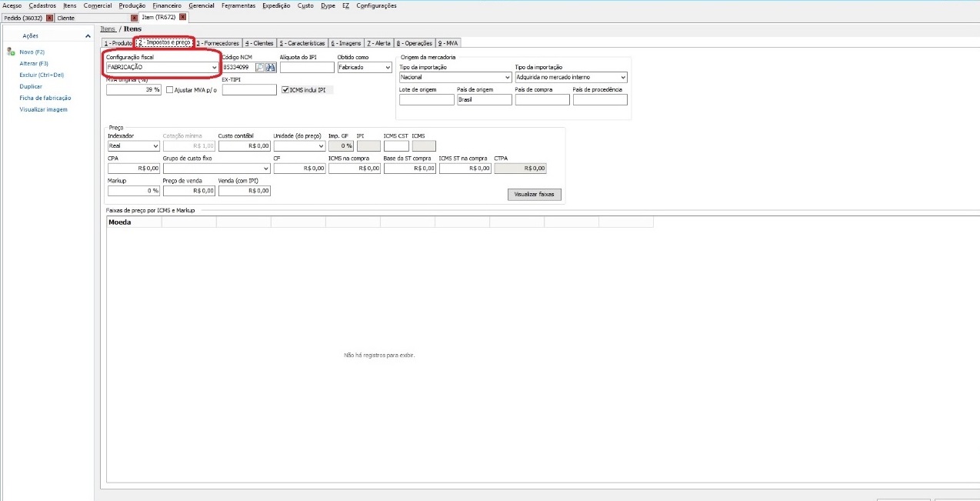Click into the Alíquota do IPI field
Image resolution: width=980 pixels, height=501 pixels.
(x=307, y=68)
